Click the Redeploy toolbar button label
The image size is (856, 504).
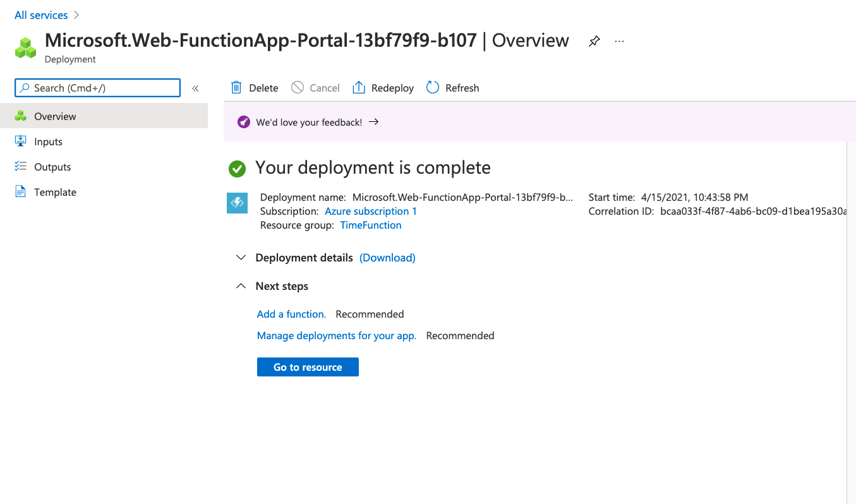(x=392, y=88)
